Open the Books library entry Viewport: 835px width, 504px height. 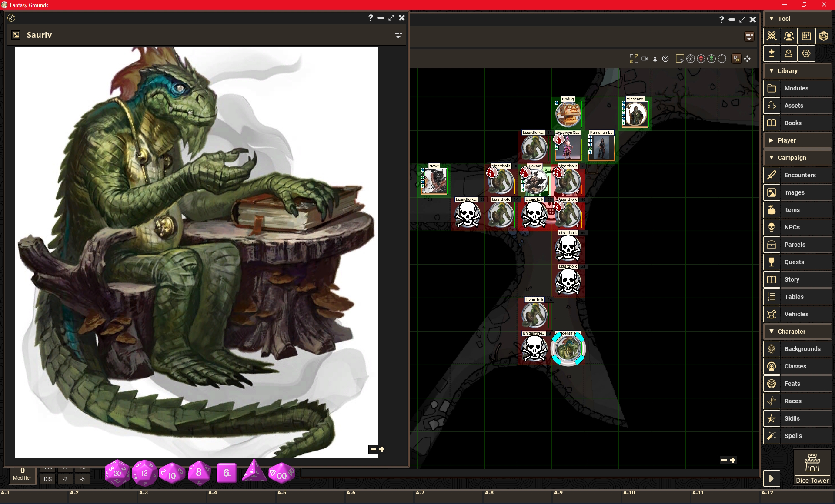pos(797,123)
